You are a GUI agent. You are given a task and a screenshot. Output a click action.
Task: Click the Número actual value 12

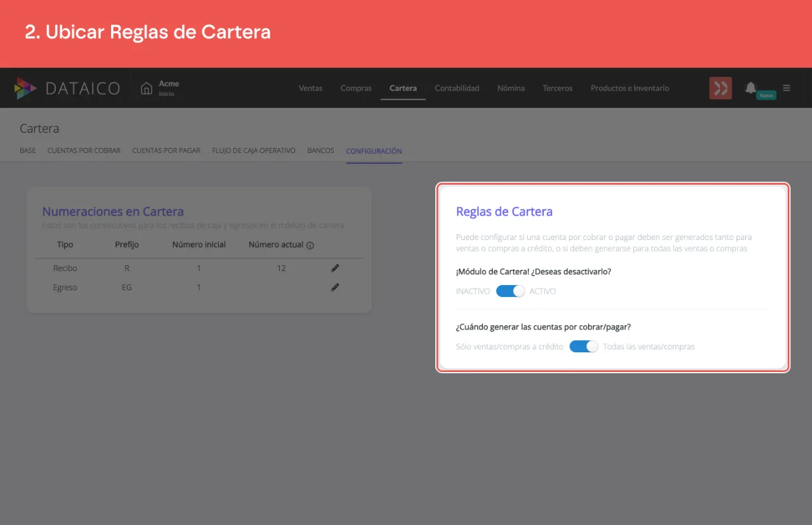(x=281, y=268)
